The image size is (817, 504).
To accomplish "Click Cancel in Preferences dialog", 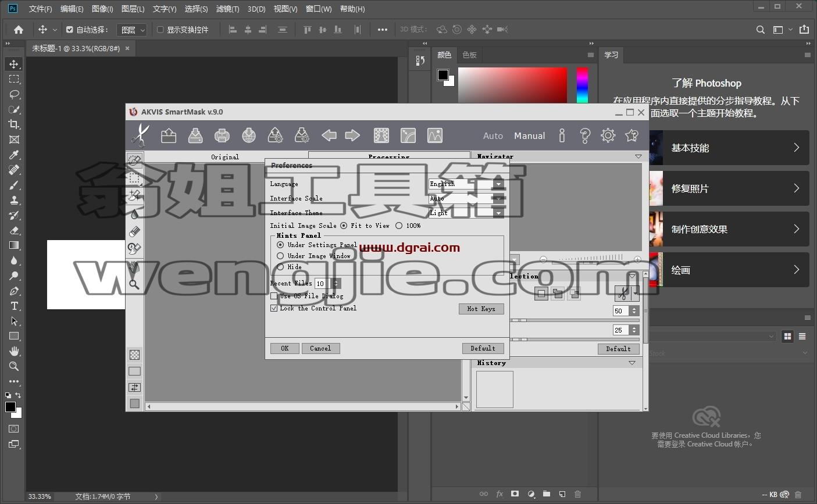I will point(320,348).
